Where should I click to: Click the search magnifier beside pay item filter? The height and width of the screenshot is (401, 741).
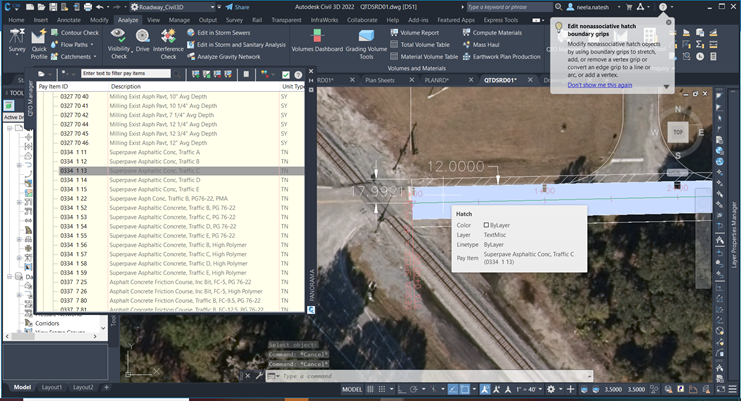pos(177,74)
